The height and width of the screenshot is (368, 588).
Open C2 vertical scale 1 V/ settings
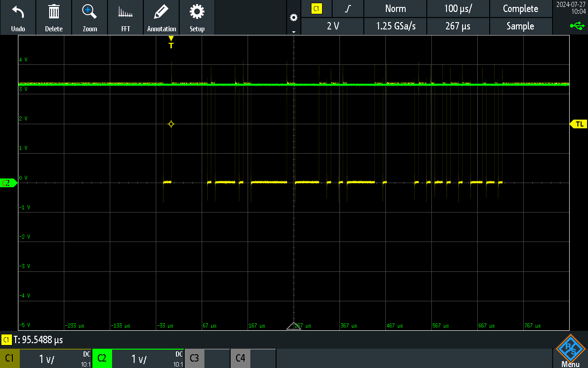148,358
